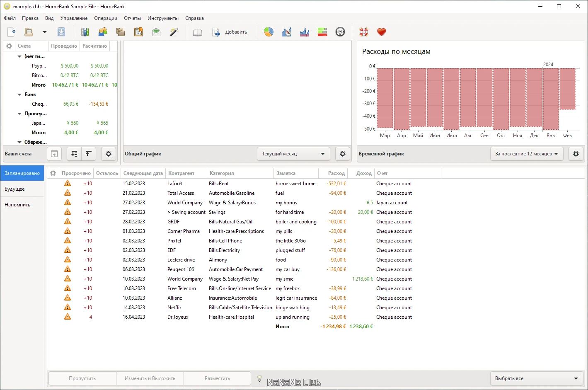Screen dimensions: 588x390
Task: Click the new file toolbar icon
Action: tap(12, 32)
